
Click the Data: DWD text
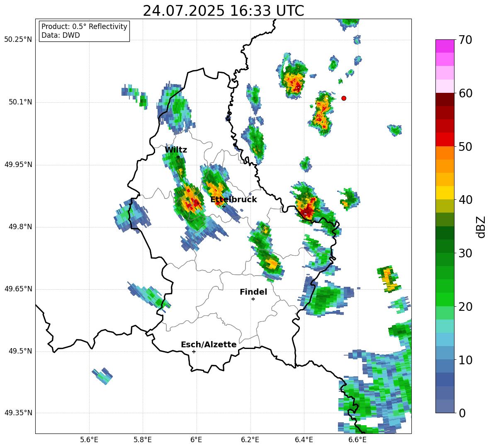tap(61, 35)
